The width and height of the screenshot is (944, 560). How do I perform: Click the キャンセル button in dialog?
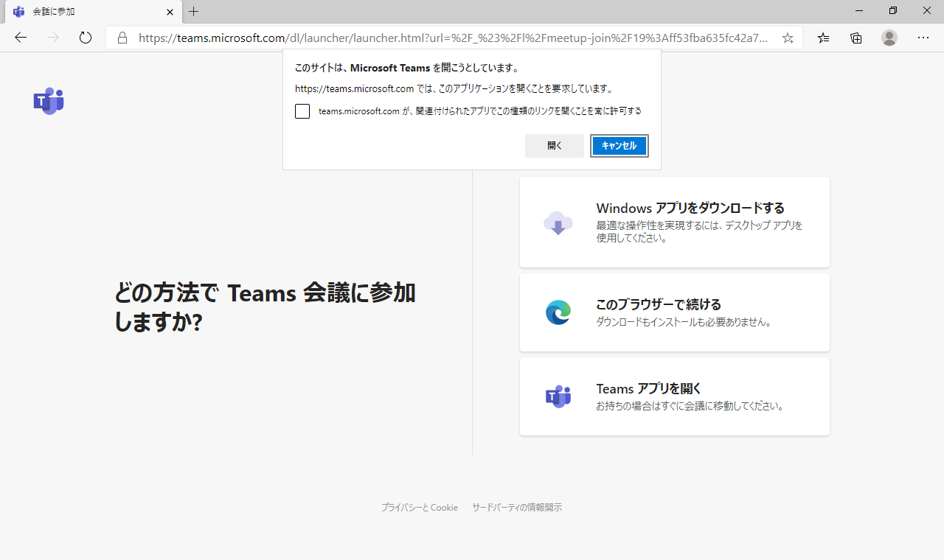pos(619,146)
